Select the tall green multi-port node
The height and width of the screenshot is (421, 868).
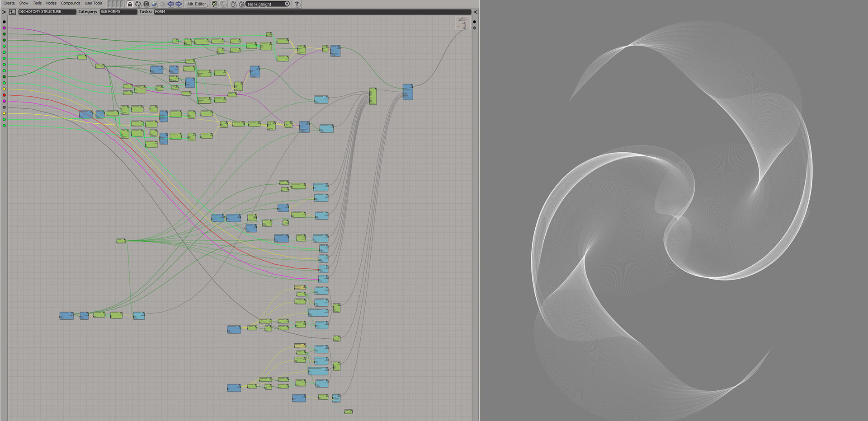pyautogui.click(x=373, y=96)
